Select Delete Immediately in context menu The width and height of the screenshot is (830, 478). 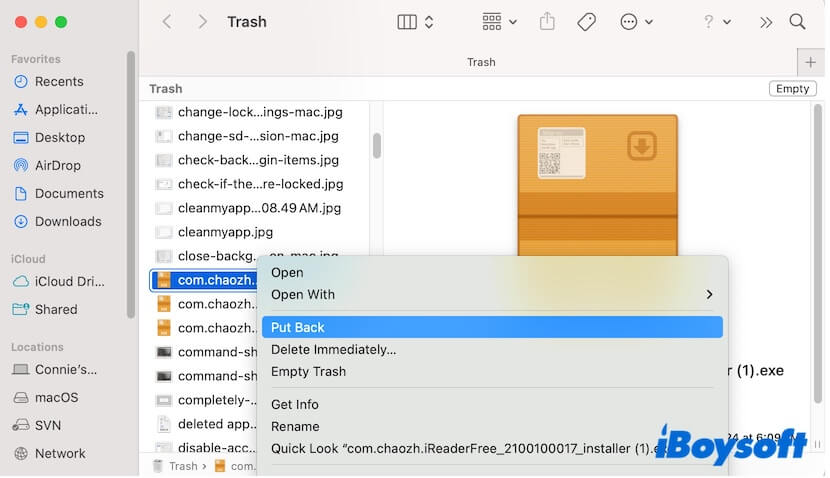click(333, 349)
